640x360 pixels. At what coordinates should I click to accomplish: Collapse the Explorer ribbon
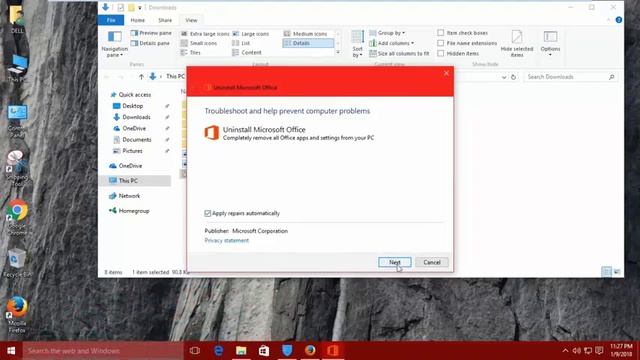click(x=608, y=20)
